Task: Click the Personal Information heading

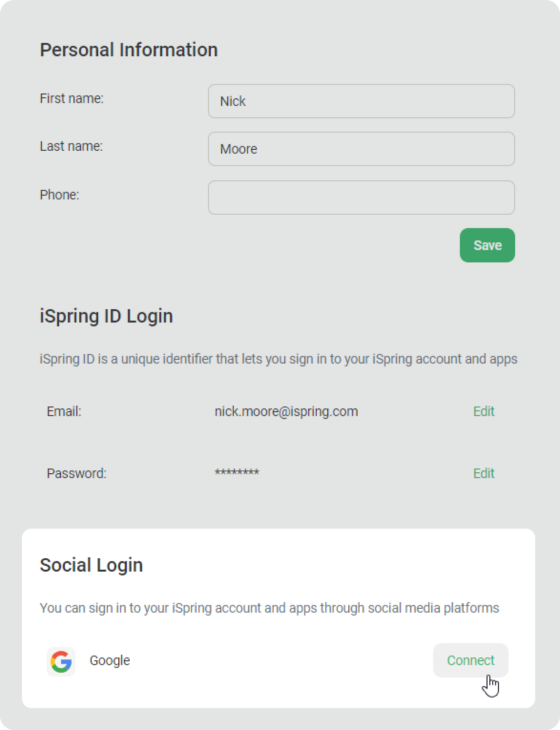Action: [129, 50]
